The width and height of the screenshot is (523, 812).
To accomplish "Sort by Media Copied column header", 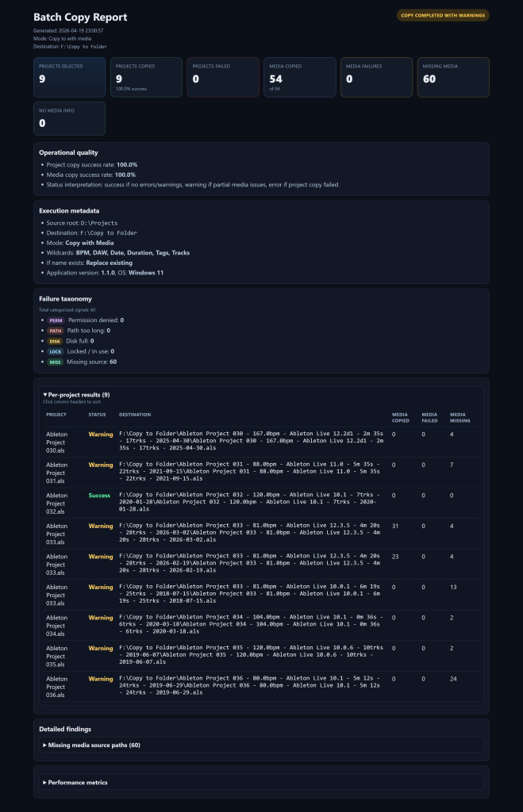I will (x=401, y=416).
